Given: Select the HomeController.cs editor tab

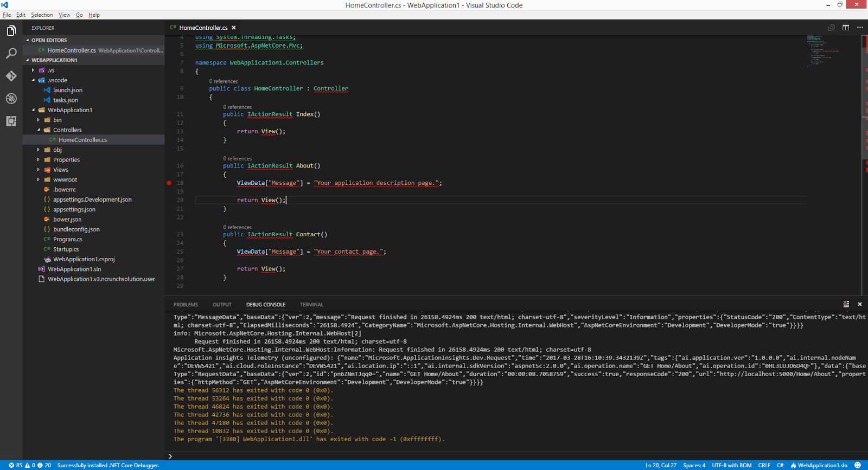Looking at the screenshot, I should click(x=203, y=28).
